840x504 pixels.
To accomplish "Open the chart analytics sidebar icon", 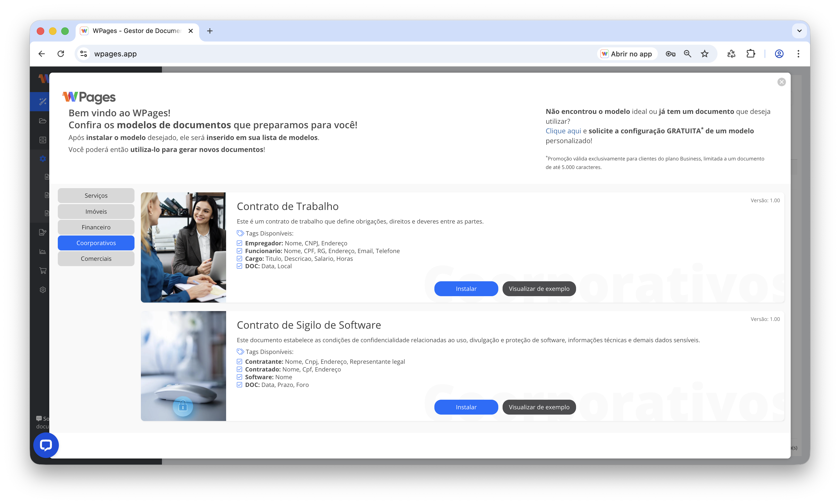I will (x=42, y=252).
